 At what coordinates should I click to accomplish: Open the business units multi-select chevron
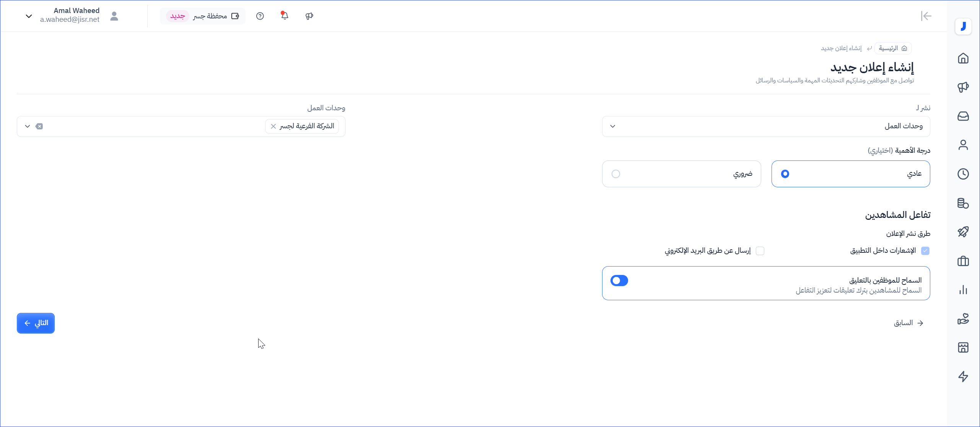pos(28,126)
